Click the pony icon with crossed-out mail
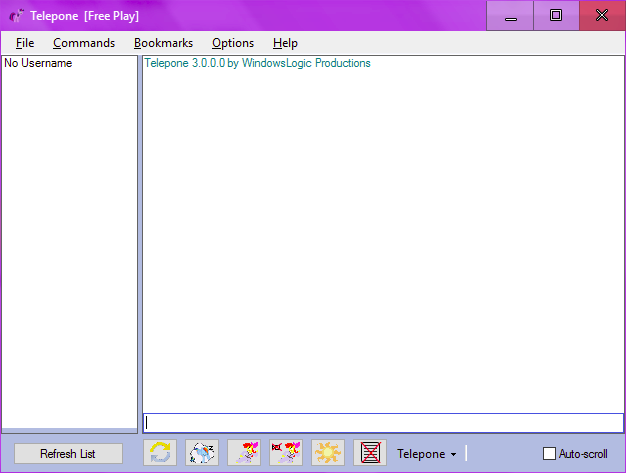 (286, 453)
